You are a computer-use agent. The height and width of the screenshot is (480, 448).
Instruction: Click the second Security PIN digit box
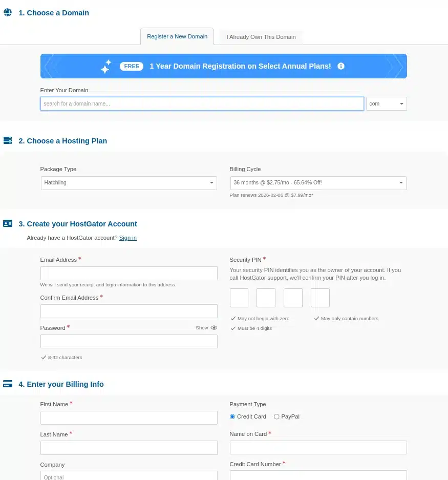(266, 298)
